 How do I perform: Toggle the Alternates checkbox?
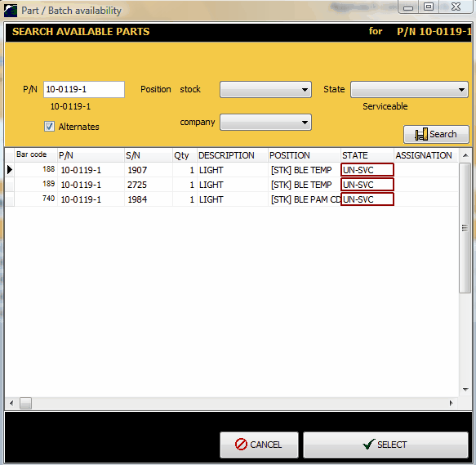click(x=49, y=127)
